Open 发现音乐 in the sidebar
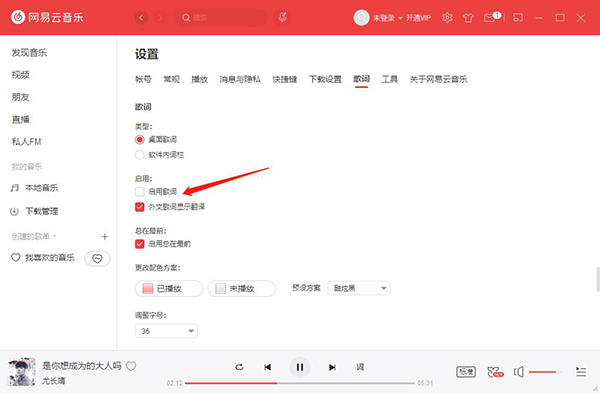The height and width of the screenshot is (393, 600). click(29, 53)
